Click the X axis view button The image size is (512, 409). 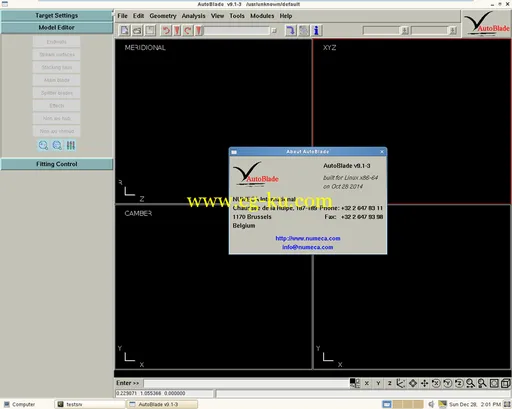click(x=367, y=383)
